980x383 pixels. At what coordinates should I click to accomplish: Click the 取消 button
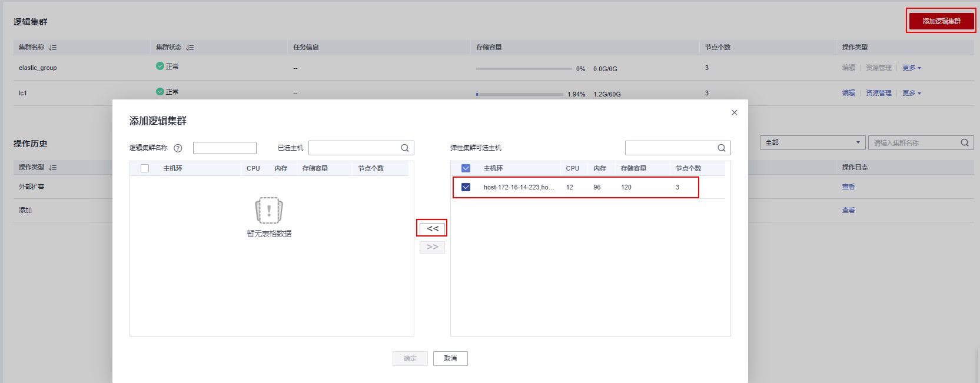point(450,358)
